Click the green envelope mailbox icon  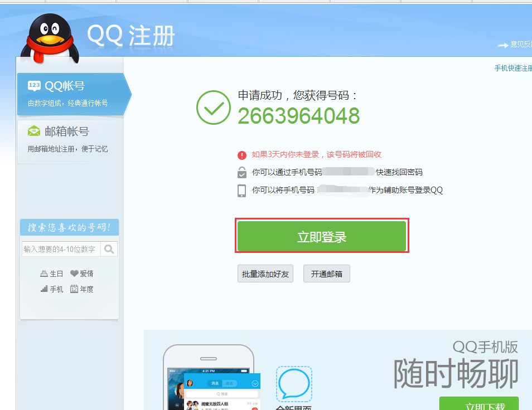point(34,131)
